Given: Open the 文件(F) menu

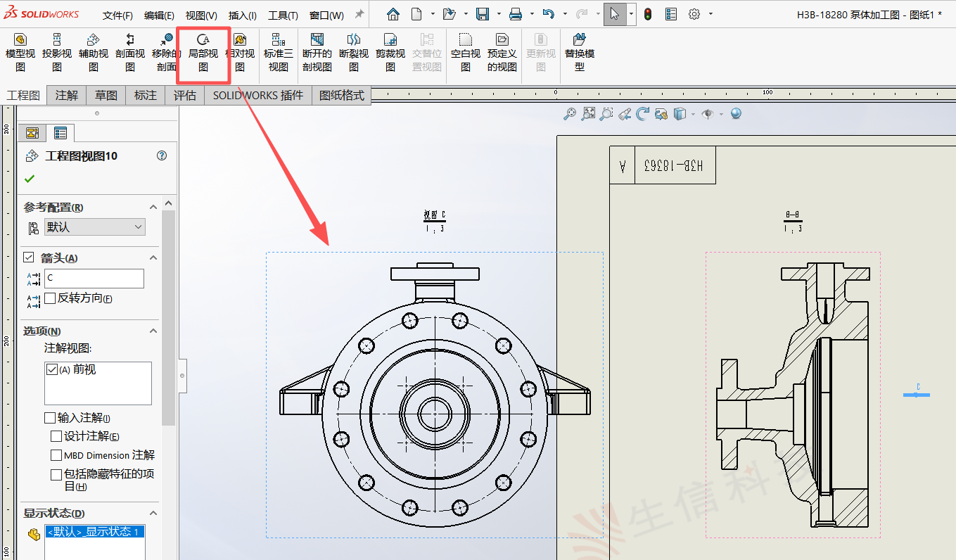Looking at the screenshot, I should pos(117,15).
